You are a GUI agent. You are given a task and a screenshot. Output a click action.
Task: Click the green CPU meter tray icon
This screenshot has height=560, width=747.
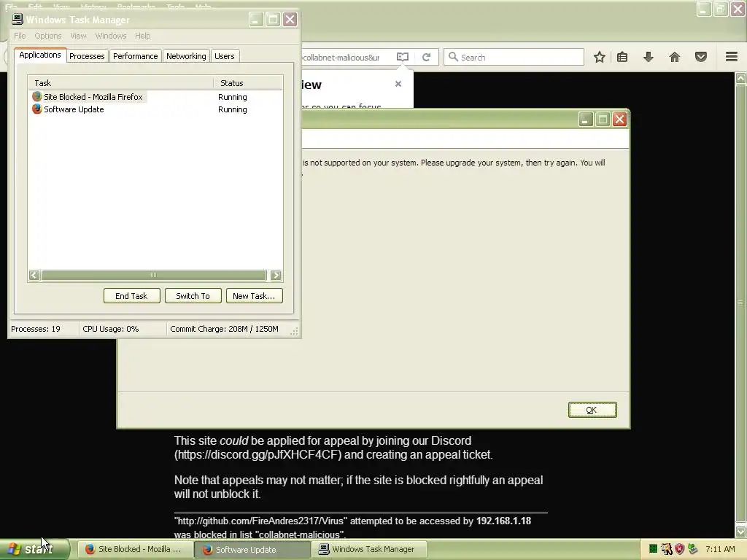(653, 549)
